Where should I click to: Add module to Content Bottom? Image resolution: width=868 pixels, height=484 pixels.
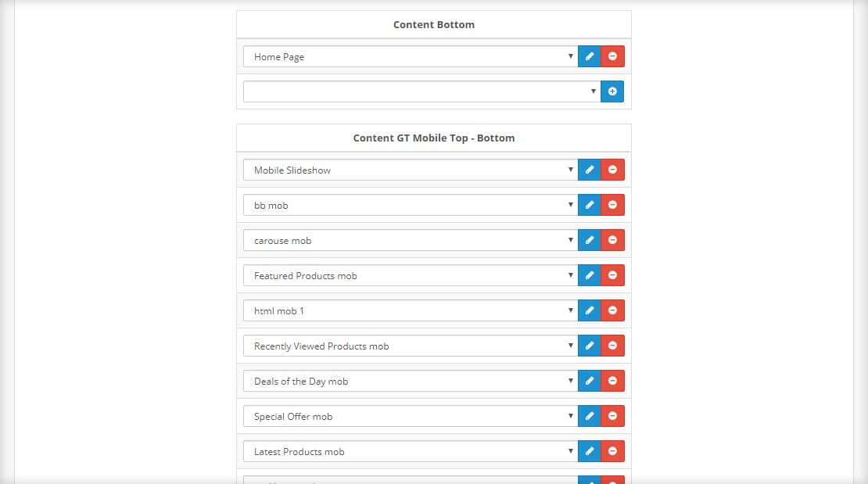point(612,91)
